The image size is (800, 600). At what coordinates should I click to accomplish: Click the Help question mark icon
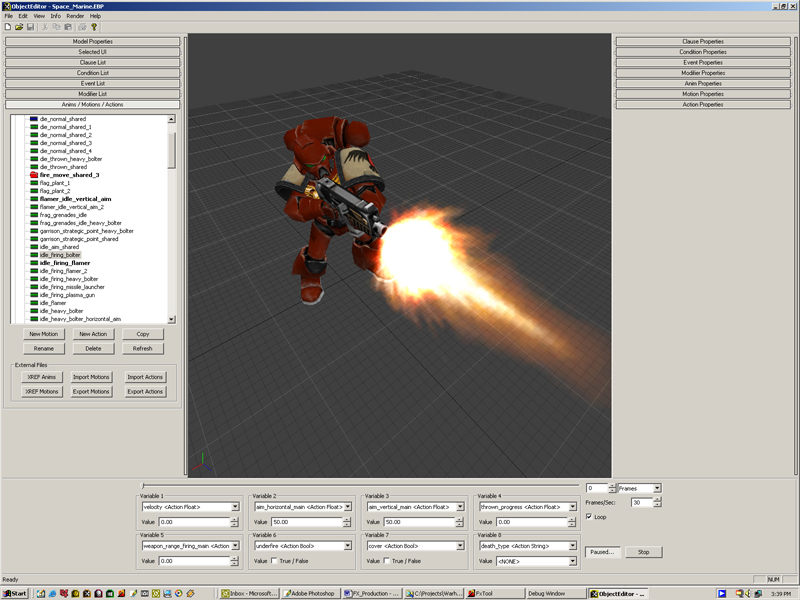(95, 27)
